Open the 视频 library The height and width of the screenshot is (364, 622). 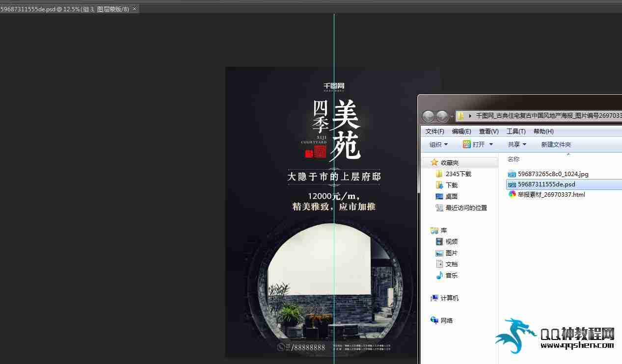click(x=452, y=241)
